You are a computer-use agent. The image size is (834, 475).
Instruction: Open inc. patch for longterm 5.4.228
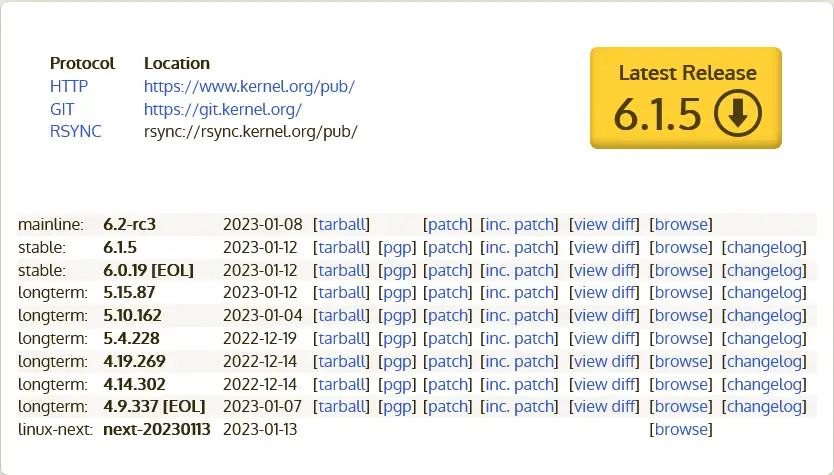click(x=519, y=338)
